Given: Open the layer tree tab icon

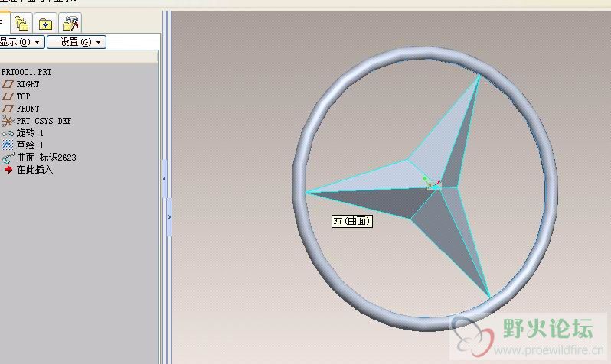Looking at the screenshot, I should click(21, 23).
